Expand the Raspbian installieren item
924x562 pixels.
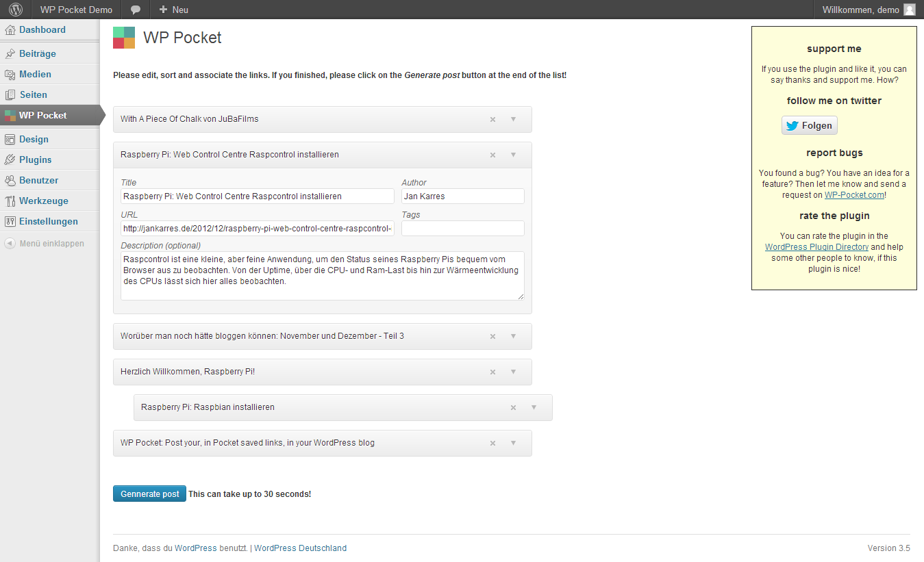[534, 407]
